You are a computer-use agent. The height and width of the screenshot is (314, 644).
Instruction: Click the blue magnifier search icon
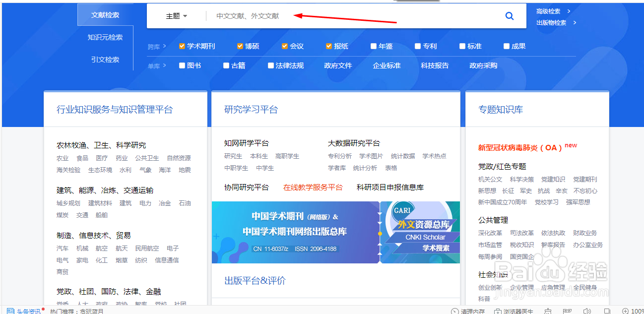coord(509,16)
